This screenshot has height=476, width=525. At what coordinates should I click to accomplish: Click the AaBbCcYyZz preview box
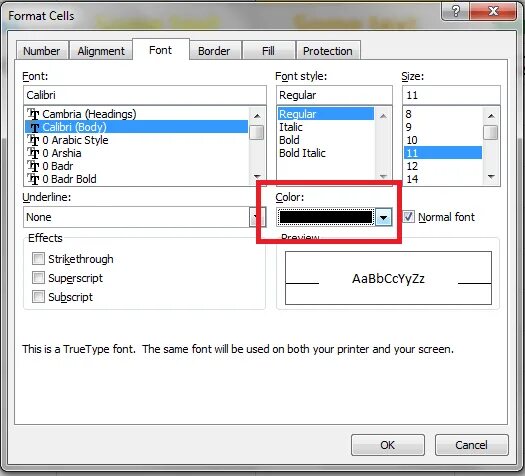pos(388,278)
